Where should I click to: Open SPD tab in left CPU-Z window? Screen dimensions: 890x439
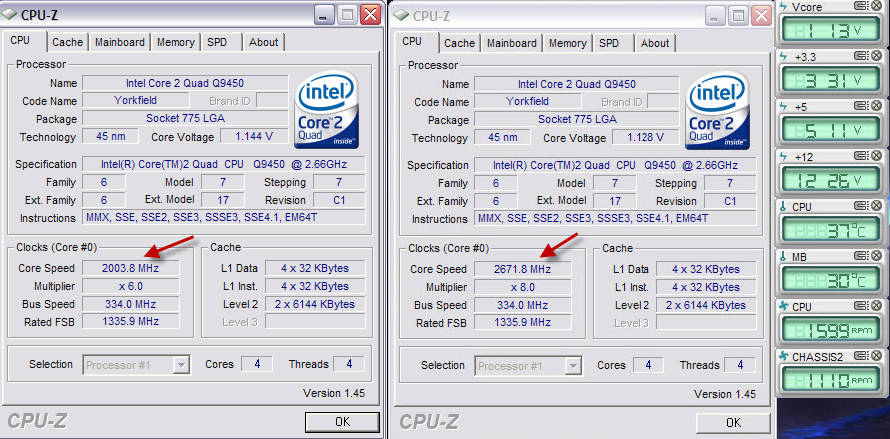(x=217, y=42)
